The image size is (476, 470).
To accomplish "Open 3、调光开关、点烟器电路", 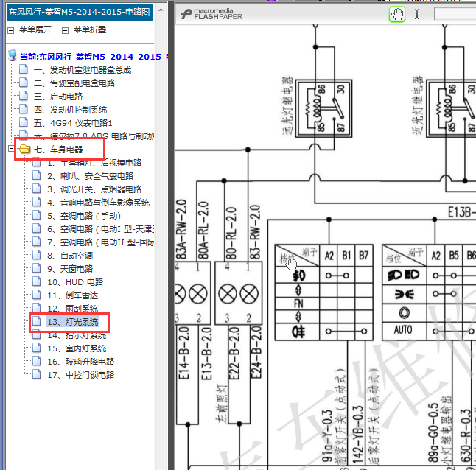I will [x=94, y=189].
